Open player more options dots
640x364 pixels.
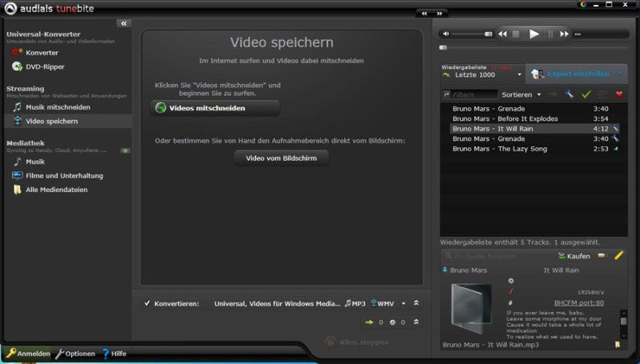point(578,34)
